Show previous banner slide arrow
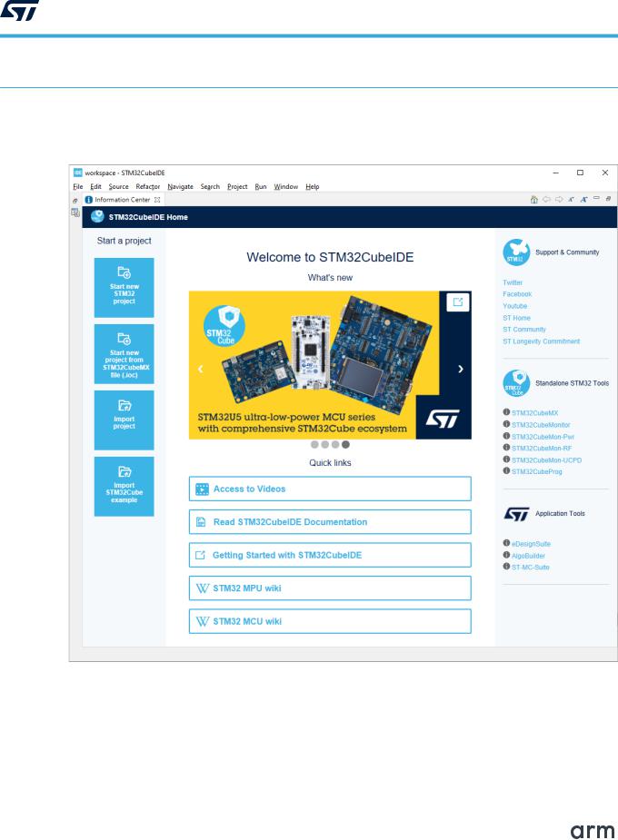 [201, 369]
